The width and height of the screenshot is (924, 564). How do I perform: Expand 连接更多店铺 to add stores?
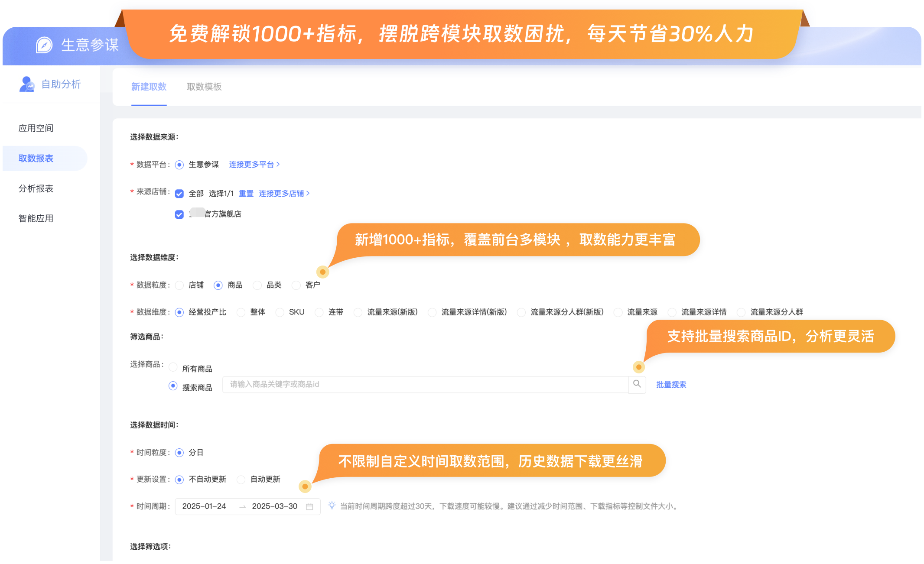pos(282,193)
